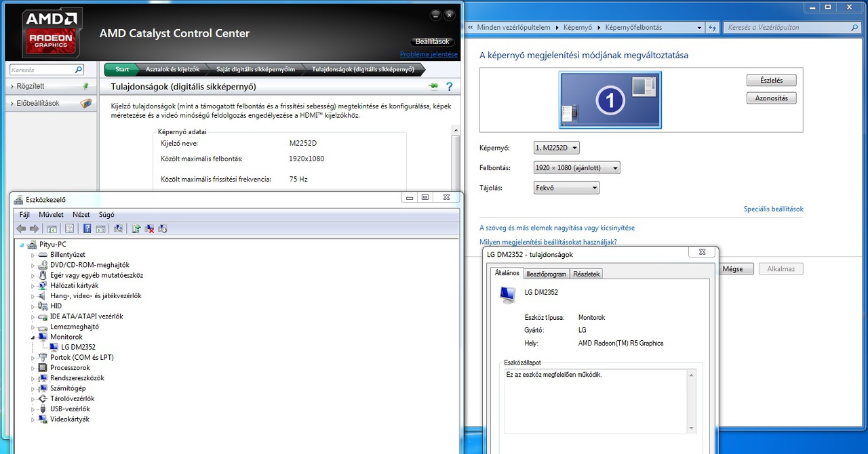The width and height of the screenshot is (868, 454).
Task: Expand the Előbeállítások section in Catalyst sidebar
Action: pyautogui.click(x=13, y=104)
